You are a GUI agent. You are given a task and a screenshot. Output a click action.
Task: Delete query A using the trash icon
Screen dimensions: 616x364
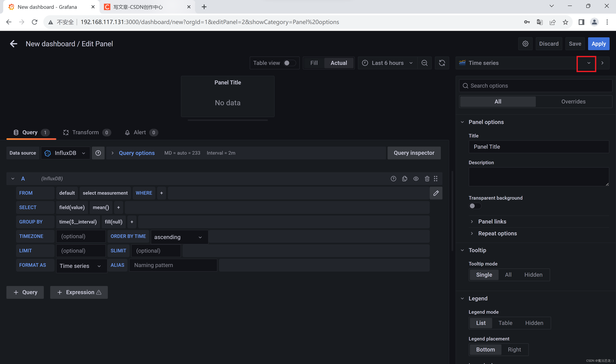tap(427, 179)
